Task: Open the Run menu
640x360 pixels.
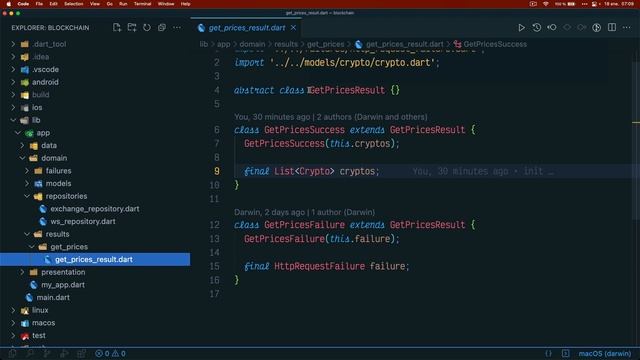Action: point(123,4)
